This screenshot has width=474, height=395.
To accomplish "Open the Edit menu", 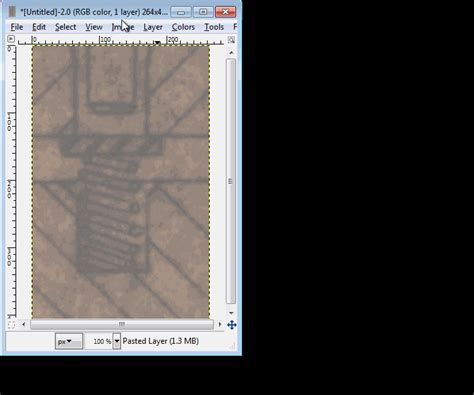I will coord(39,27).
